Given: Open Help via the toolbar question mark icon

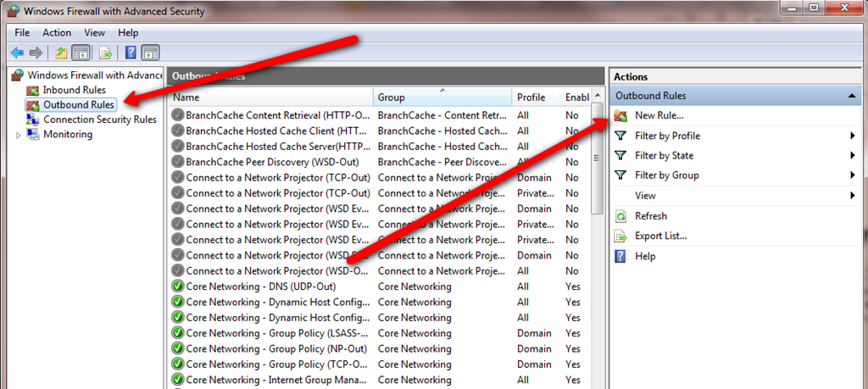Looking at the screenshot, I should coord(131,53).
